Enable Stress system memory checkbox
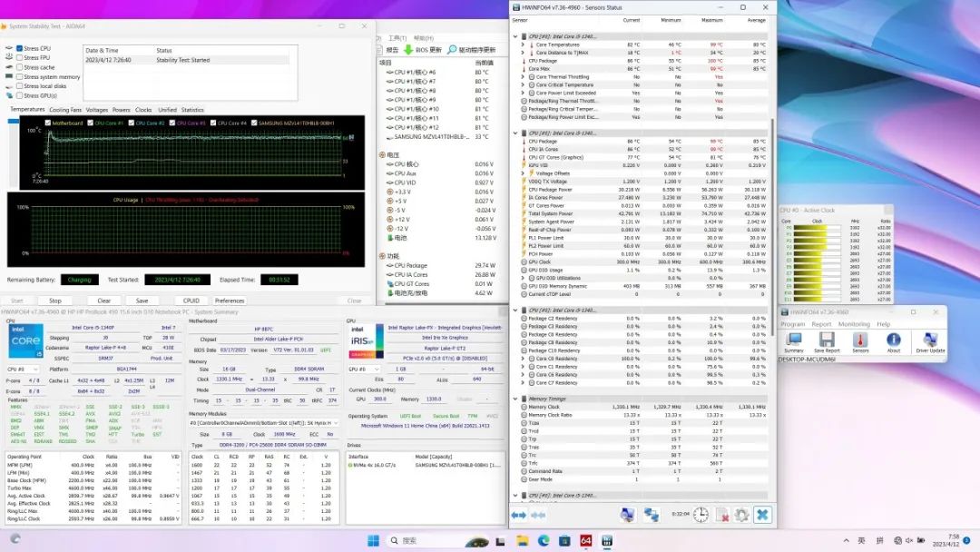Screen dimensions: 980x552 pos(19,77)
